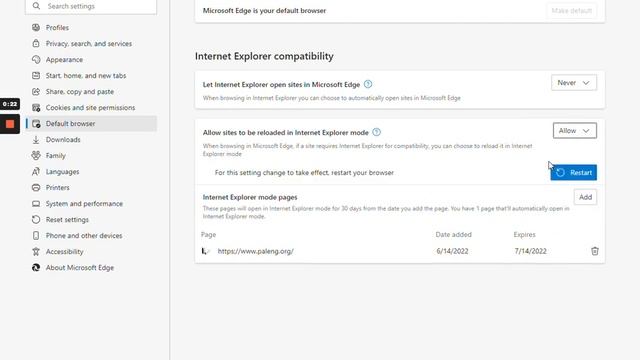Image resolution: width=640 pixels, height=360 pixels.
Task: Click help icon beside Allow sites to be reloaded
Action: pyautogui.click(x=376, y=132)
